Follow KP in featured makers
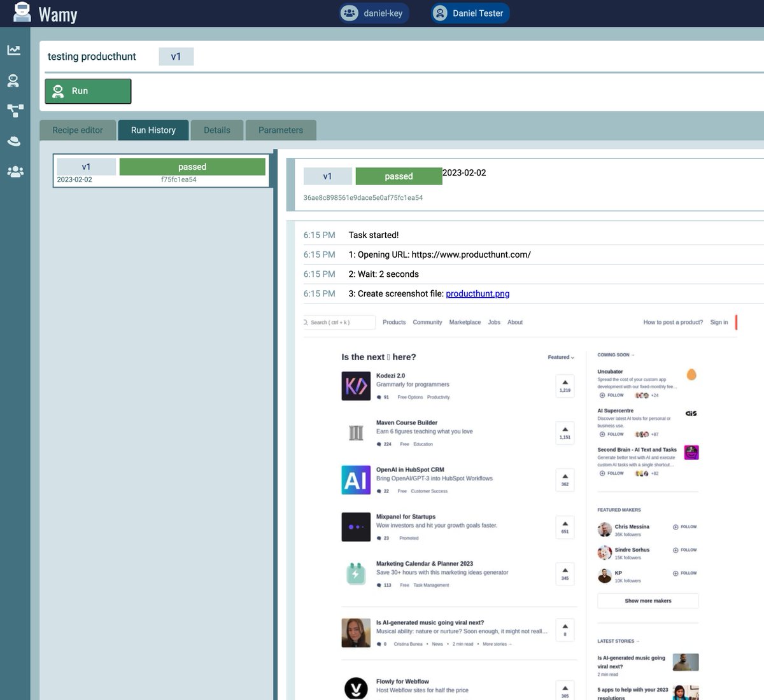The width and height of the screenshot is (764, 700). pos(685,573)
